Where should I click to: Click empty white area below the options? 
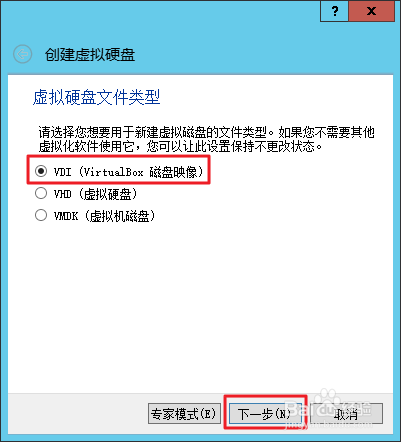(x=200, y=300)
